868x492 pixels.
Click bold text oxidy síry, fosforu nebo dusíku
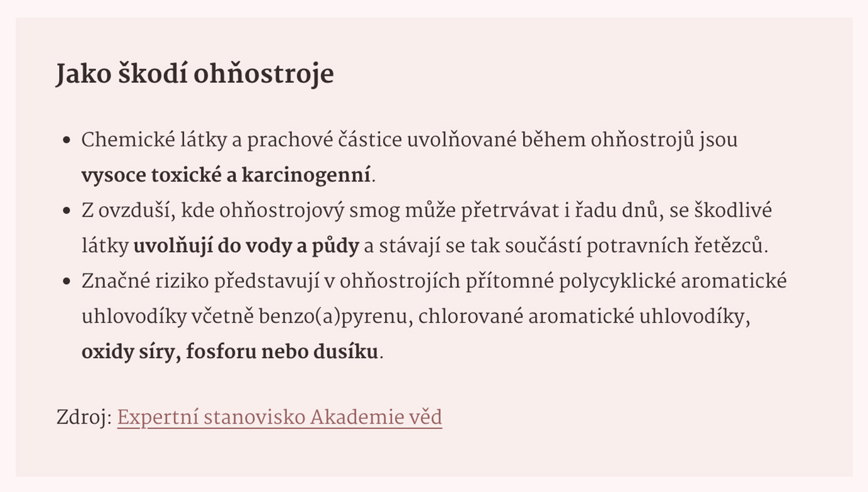[x=230, y=351]
